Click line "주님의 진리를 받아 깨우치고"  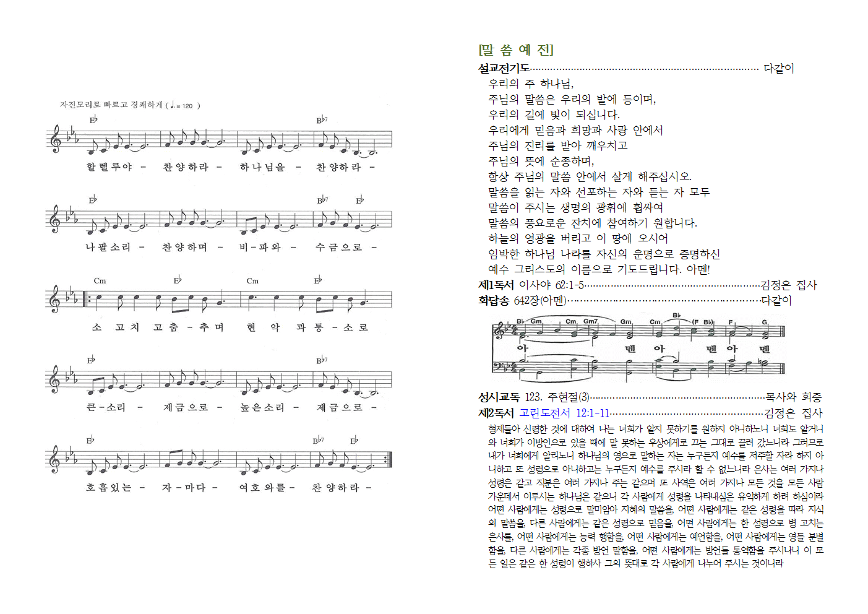coord(557,145)
